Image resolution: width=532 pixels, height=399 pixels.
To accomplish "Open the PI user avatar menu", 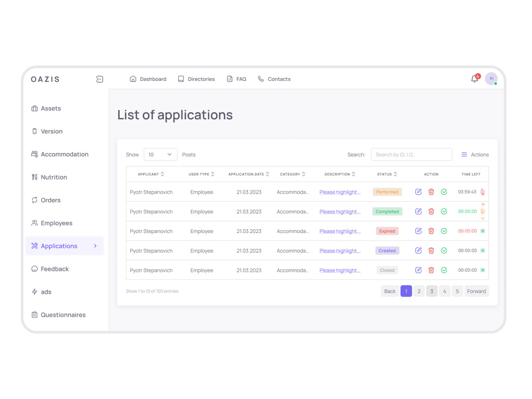I will (491, 79).
